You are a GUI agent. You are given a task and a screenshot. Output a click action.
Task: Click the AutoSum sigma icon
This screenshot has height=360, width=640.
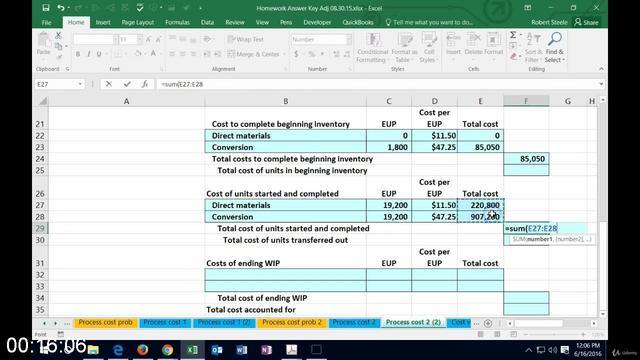pyautogui.click(x=513, y=35)
